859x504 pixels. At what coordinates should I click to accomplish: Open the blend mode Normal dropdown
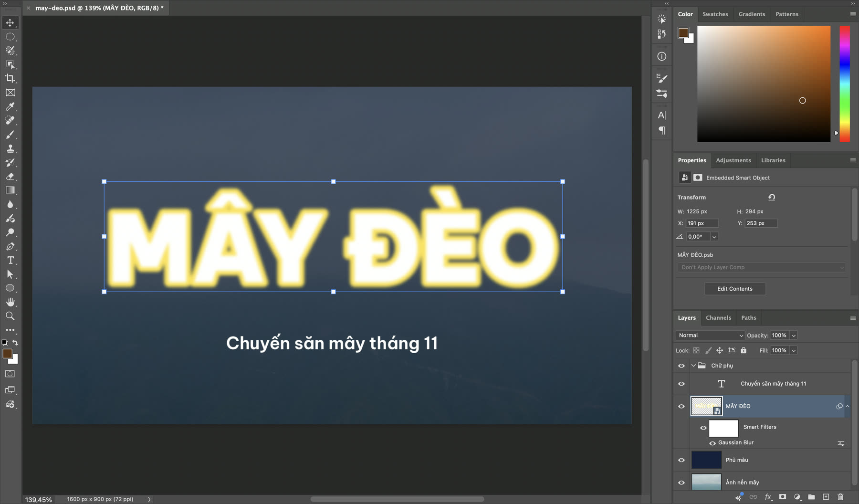click(710, 336)
